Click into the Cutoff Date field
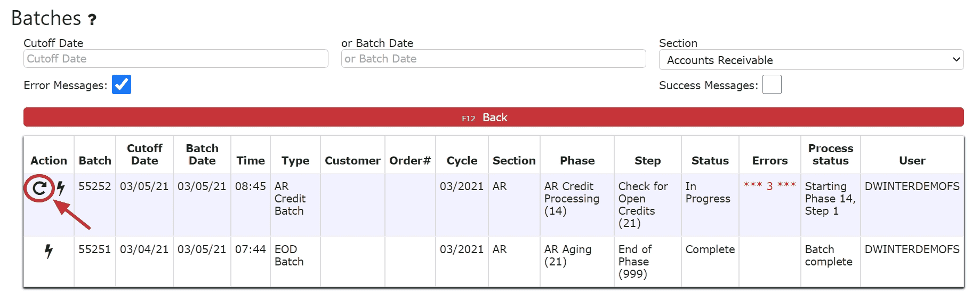The height and width of the screenshot is (298, 980). coord(175,59)
